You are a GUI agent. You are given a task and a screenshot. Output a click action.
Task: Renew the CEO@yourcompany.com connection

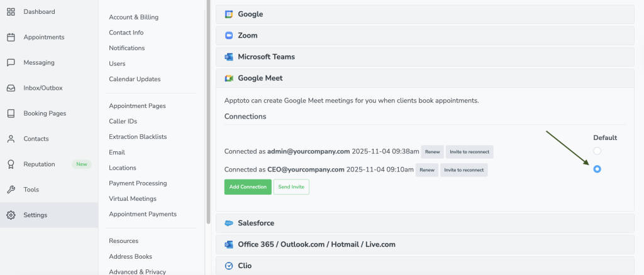(x=427, y=170)
